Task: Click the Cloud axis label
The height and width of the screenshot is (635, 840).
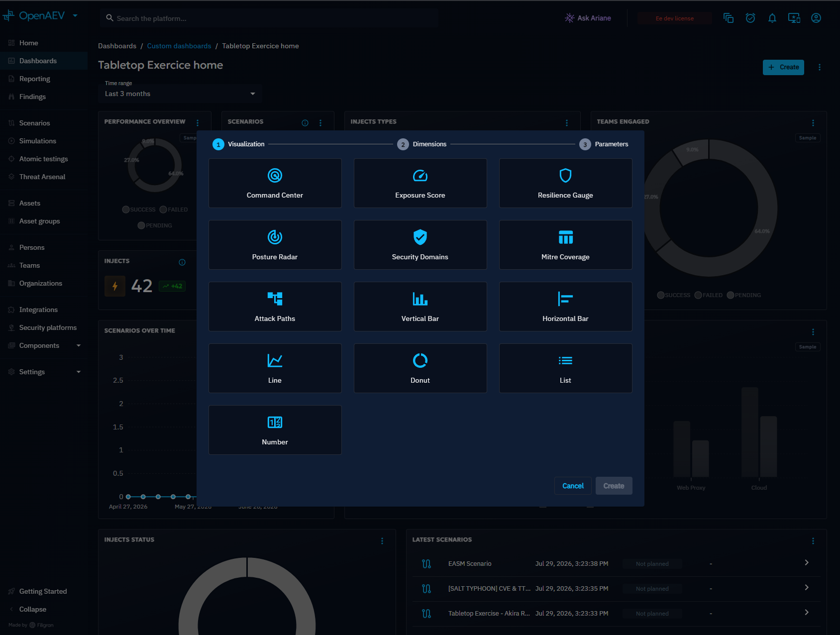Action: (759, 488)
